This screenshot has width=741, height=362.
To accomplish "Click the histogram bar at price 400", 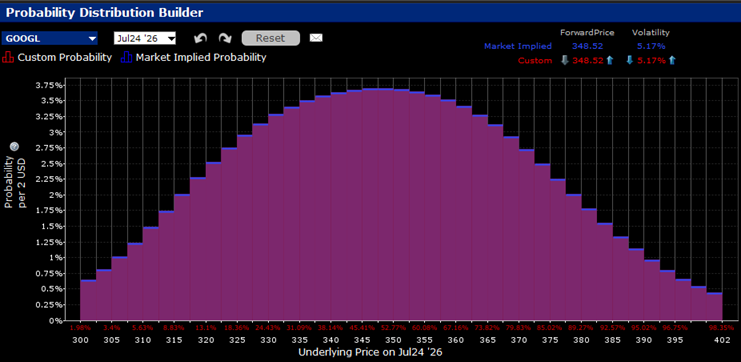I will 714,307.
